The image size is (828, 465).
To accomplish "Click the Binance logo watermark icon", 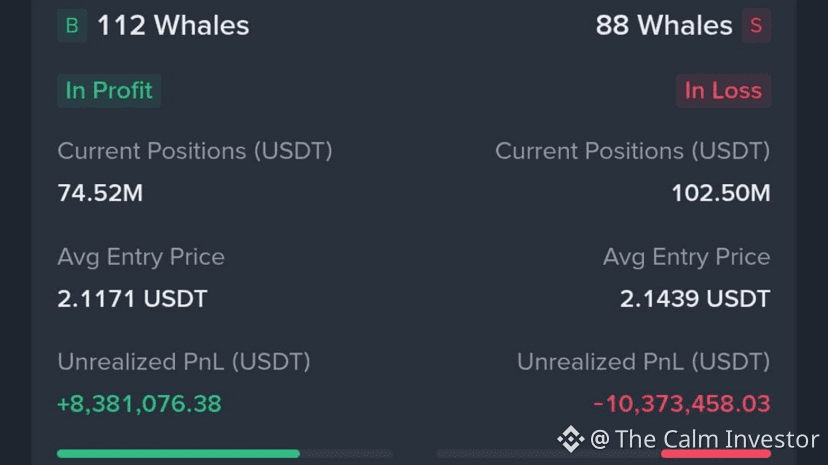I will [x=570, y=438].
